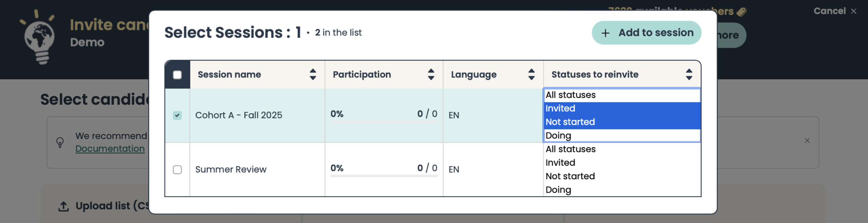Sort by Session name column arrows
868x223 pixels.
click(x=313, y=74)
